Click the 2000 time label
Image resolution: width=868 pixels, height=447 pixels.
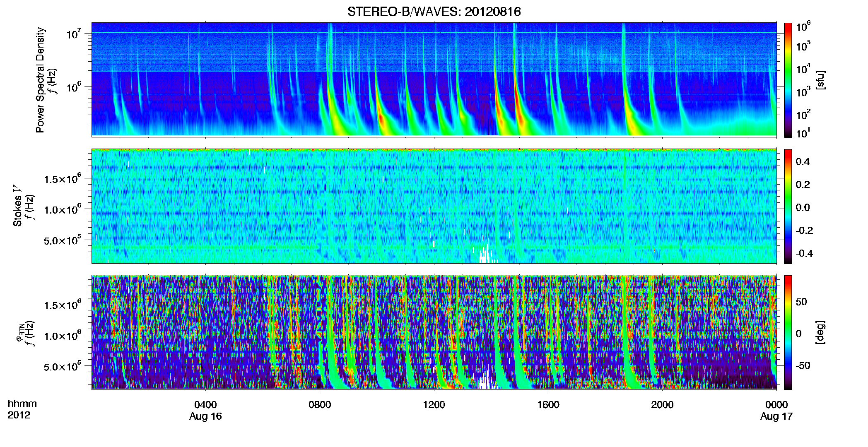coord(662,404)
